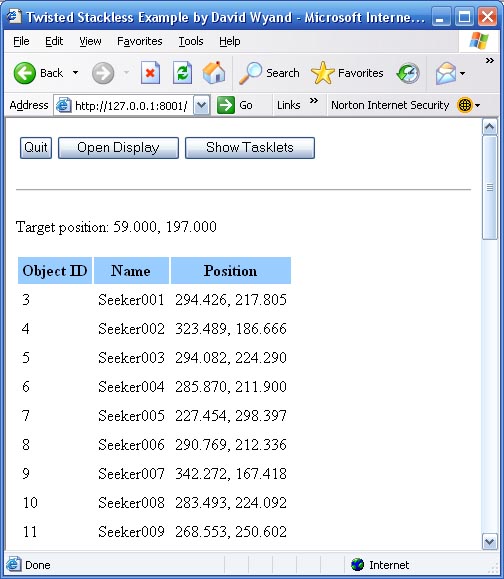
Task: Open Favorites with the star icon
Action: click(322, 73)
